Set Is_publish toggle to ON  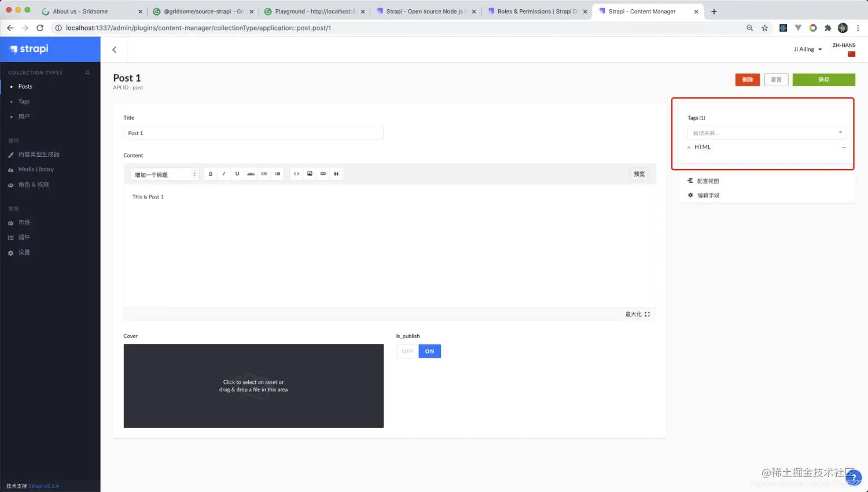click(430, 351)
